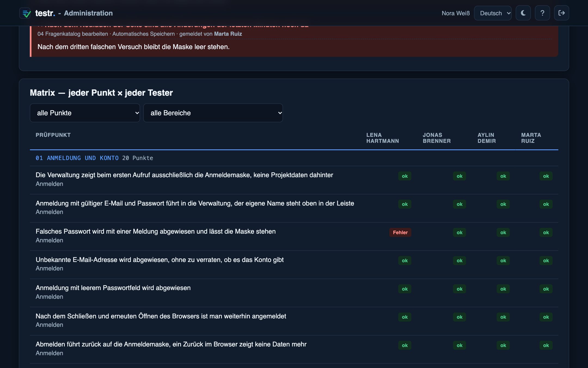Click the Lena Hartmann column header
This screenshot has width=588, height=368.
coord(382,138)
